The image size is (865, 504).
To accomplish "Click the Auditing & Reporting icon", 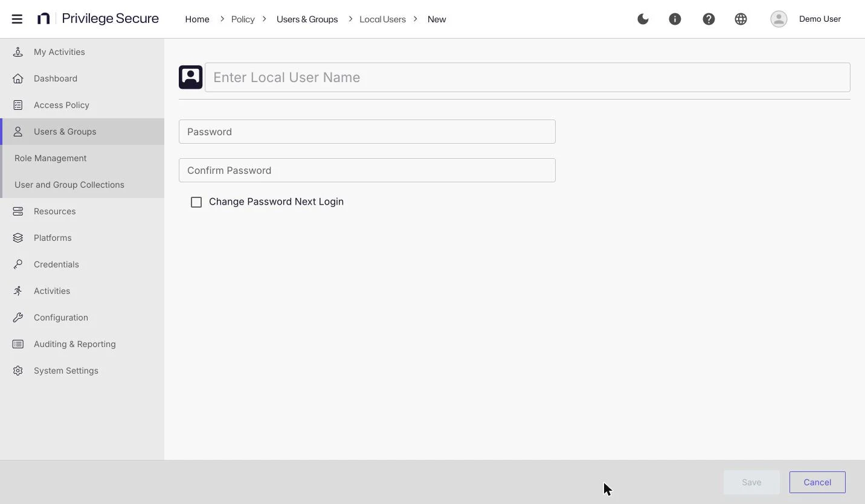I will [18, 344].
